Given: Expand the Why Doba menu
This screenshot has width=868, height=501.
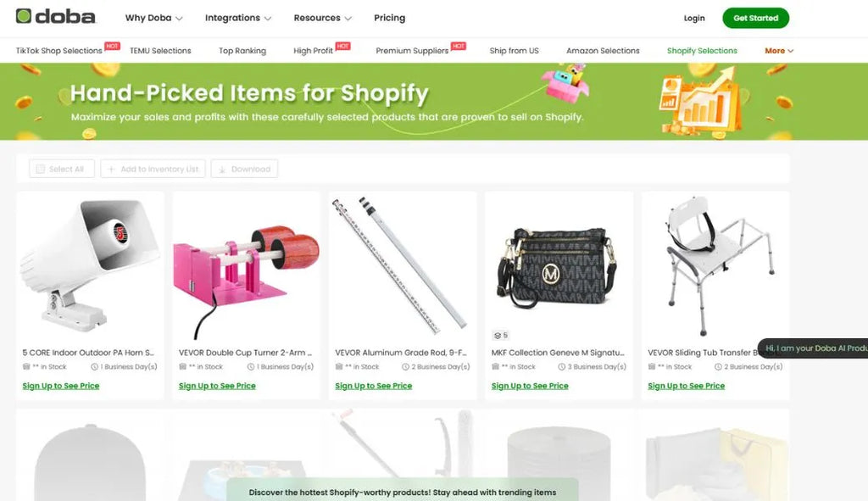Looking at the screenshot, I should pyautogui.click(x=153, y=18).
